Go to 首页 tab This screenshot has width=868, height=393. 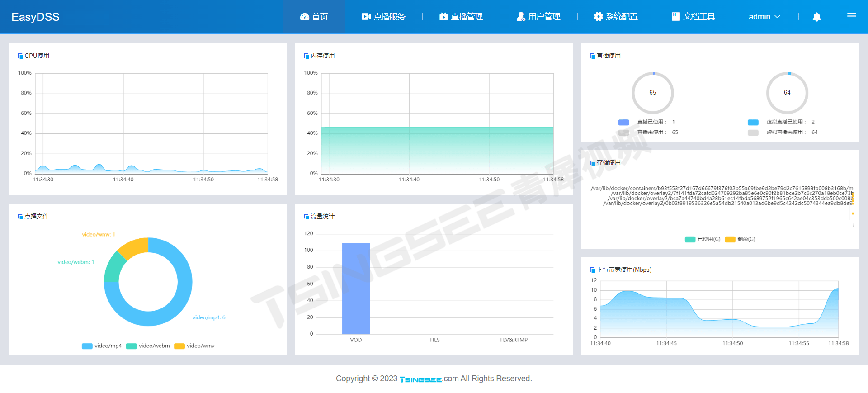pyautogui.click(x=314, y=17)
